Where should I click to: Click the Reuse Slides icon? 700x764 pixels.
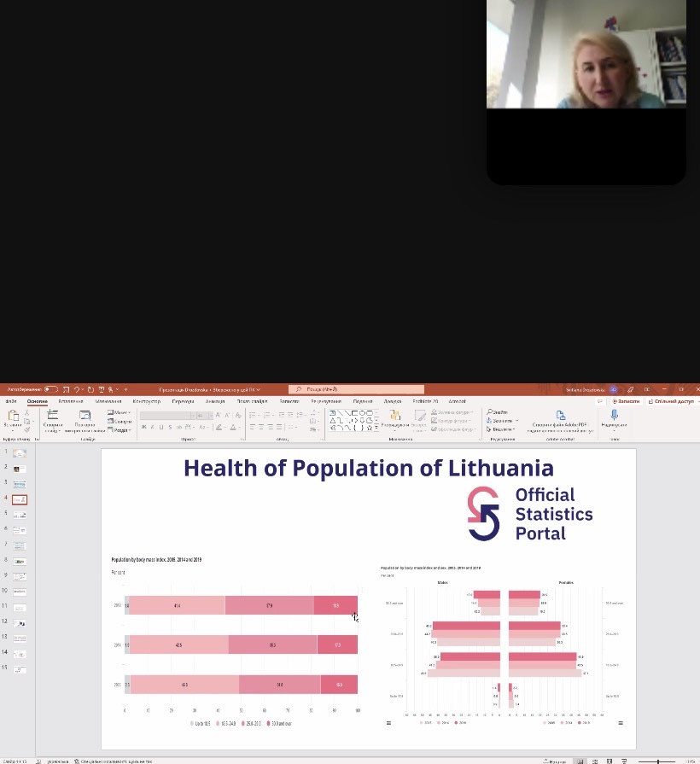[85, 416]
